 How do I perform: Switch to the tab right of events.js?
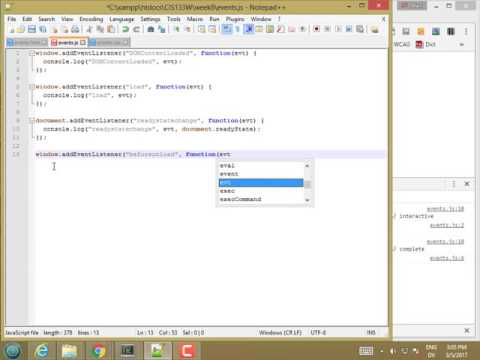pyautogui.click(x=108, y=43)
